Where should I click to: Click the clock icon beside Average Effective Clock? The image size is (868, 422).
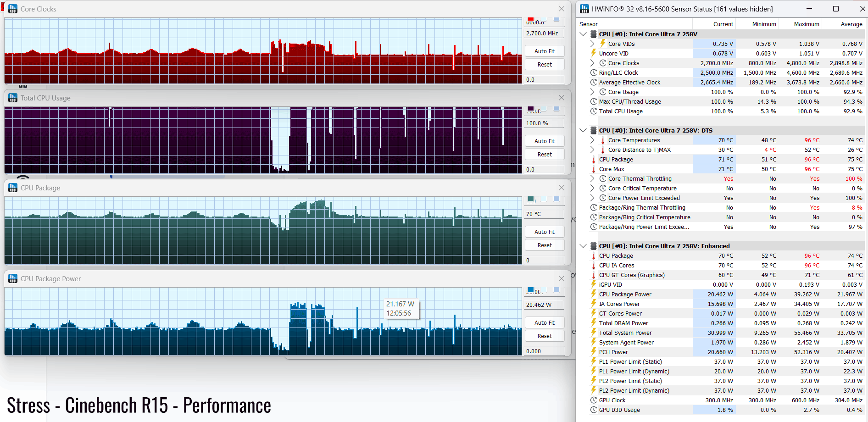(594, 82)
